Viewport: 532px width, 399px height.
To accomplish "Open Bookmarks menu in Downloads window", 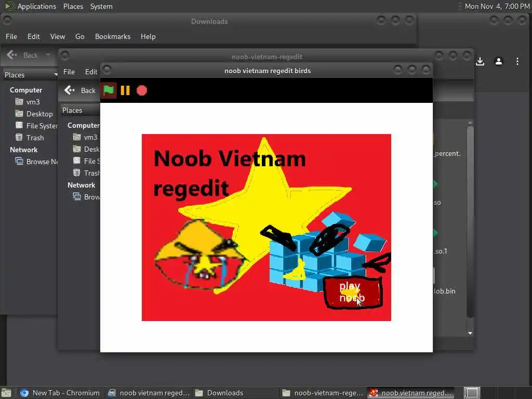I will (x=113, y=36).
